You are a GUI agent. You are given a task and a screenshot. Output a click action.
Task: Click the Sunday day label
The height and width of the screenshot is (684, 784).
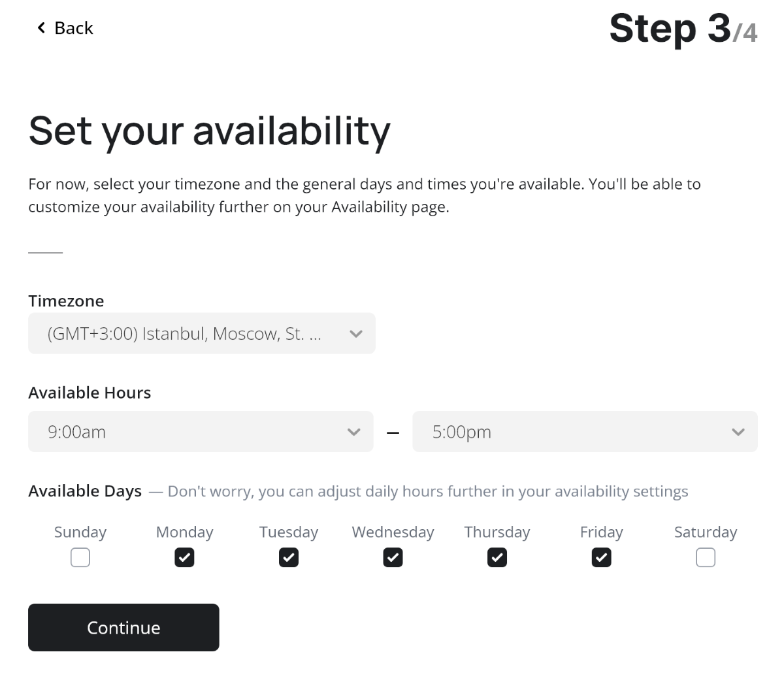(x=80, y=532)
